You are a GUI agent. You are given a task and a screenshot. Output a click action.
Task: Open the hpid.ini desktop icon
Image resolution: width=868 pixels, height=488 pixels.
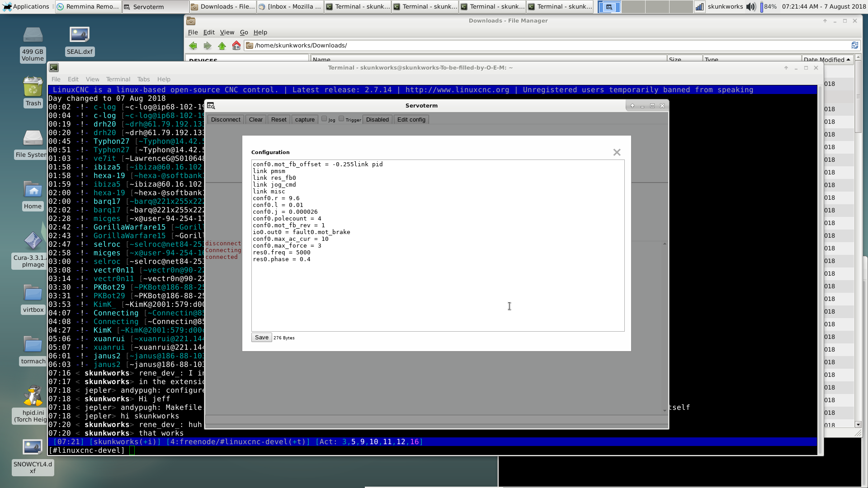(32, 404)
